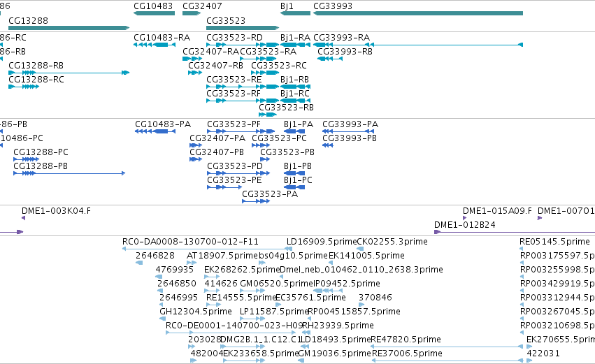Click the Bj1-RA transcript label
595x364 pixels.
click(x=295, y=38)
